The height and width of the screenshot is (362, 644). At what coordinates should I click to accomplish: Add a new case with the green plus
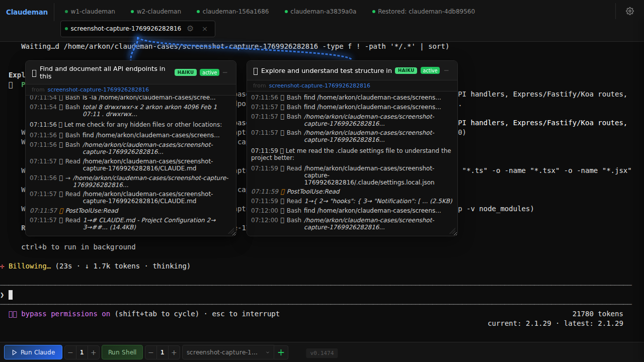[x=281, y=352]
